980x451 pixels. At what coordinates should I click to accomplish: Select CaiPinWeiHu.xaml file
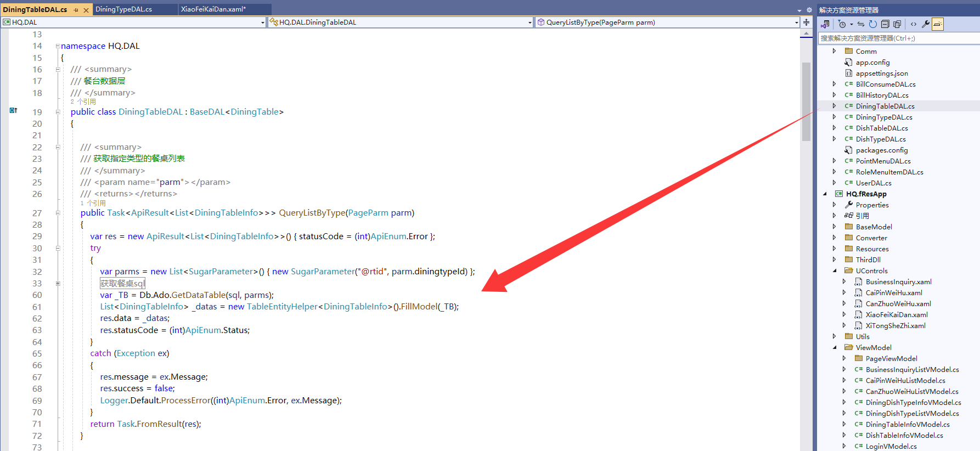point(894,293)
